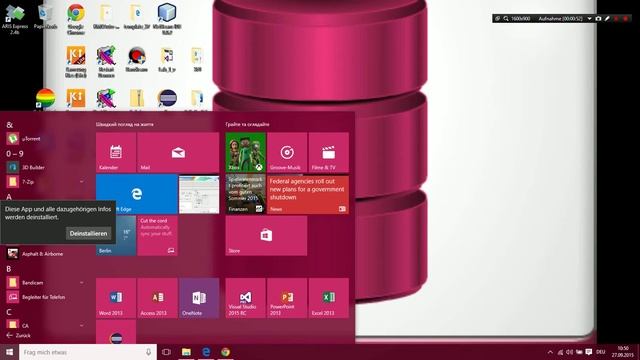Open the Cut the cord tile

coord(157,236)
